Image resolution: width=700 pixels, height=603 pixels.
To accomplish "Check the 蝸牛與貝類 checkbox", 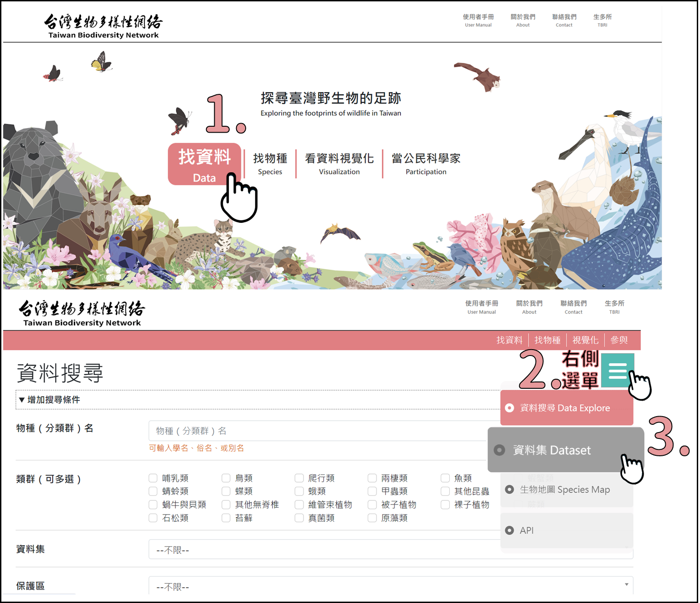I will click(153, 505).
